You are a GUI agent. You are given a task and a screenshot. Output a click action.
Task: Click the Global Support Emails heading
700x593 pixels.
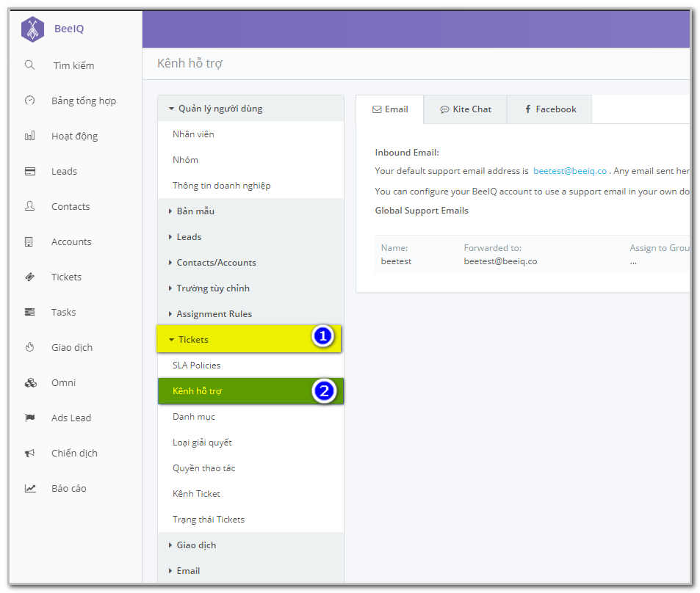pyautogui.click(x=422, y=211)
